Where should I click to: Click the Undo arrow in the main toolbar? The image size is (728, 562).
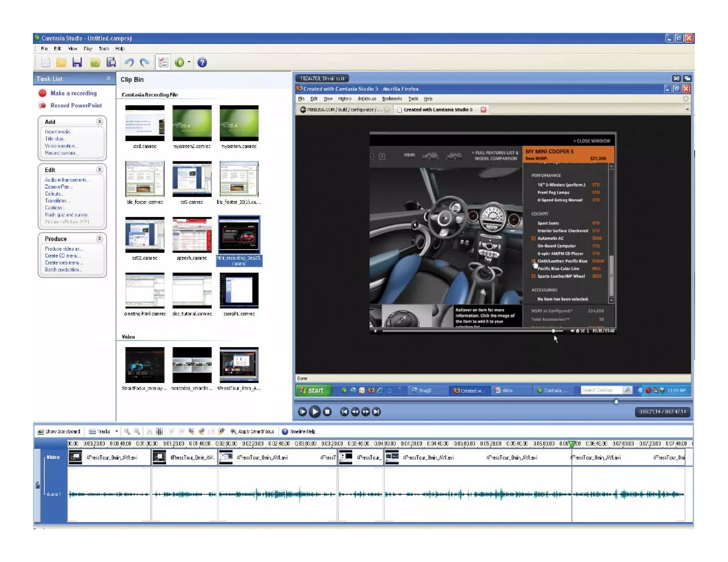pos(129,63)
